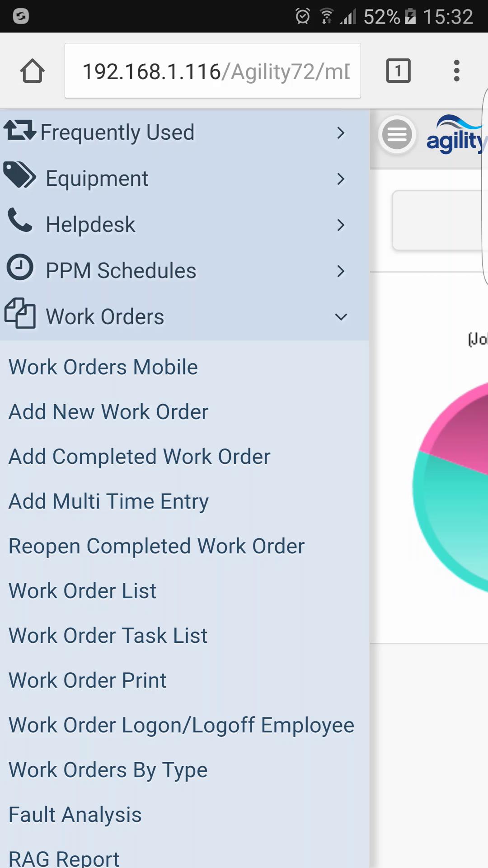Tap the browser home icon
The width and height of the screenshot is (488, 868).
pos(33,71)
